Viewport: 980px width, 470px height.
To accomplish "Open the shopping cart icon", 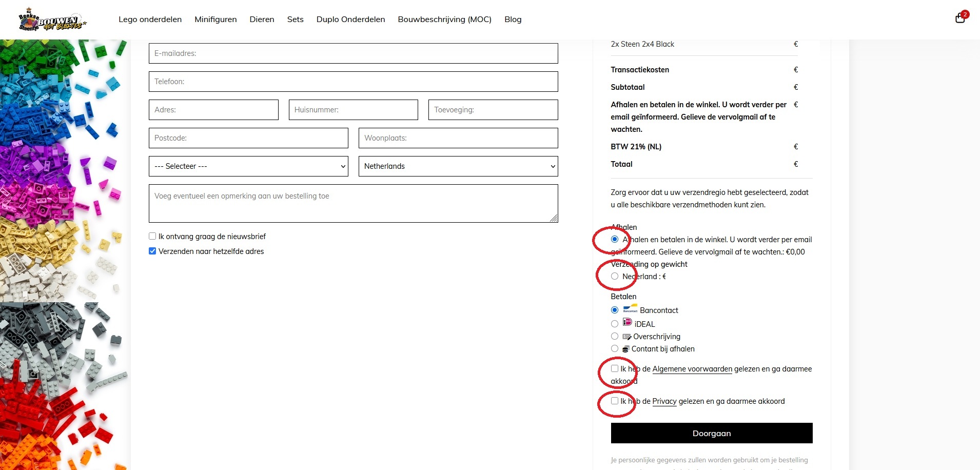I will pyautogui.click(x=960, y=18).
